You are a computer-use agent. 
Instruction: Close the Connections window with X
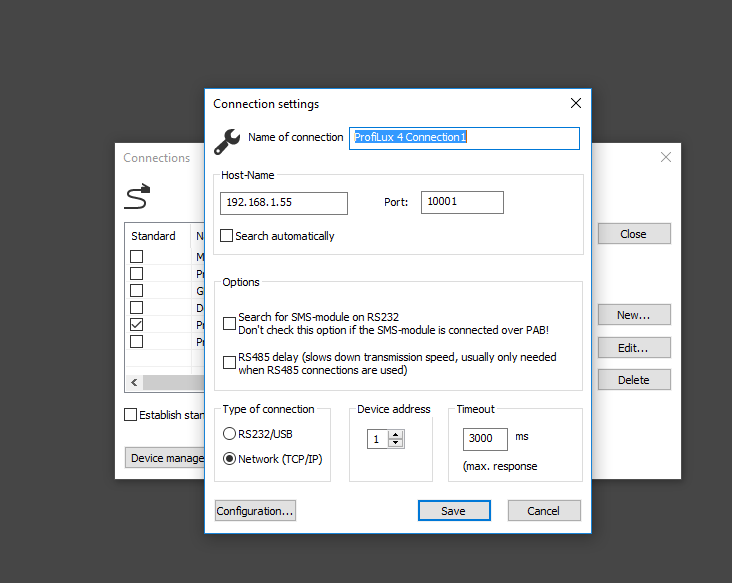(666, 157)
